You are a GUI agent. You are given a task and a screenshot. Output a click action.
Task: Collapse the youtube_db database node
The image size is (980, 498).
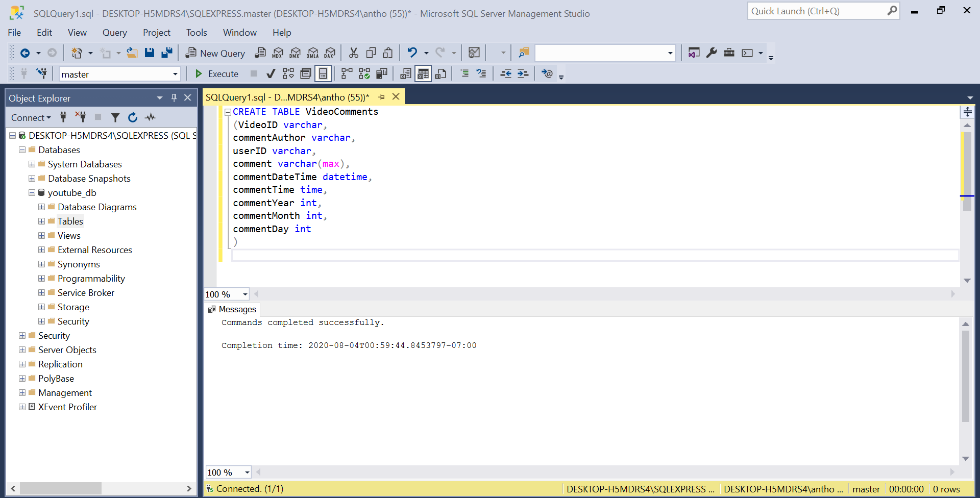point(32,192)
